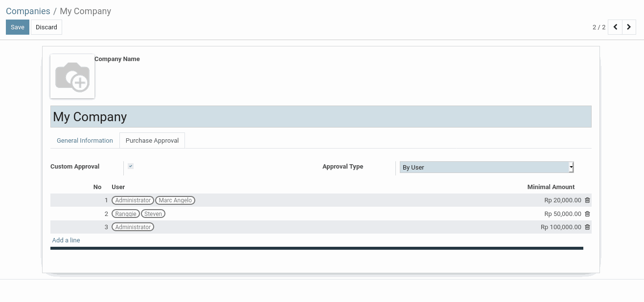Viewport: 644px width, 302px height.
Task: Navigate to Companies breadcrumb
Action: point(28,11)
